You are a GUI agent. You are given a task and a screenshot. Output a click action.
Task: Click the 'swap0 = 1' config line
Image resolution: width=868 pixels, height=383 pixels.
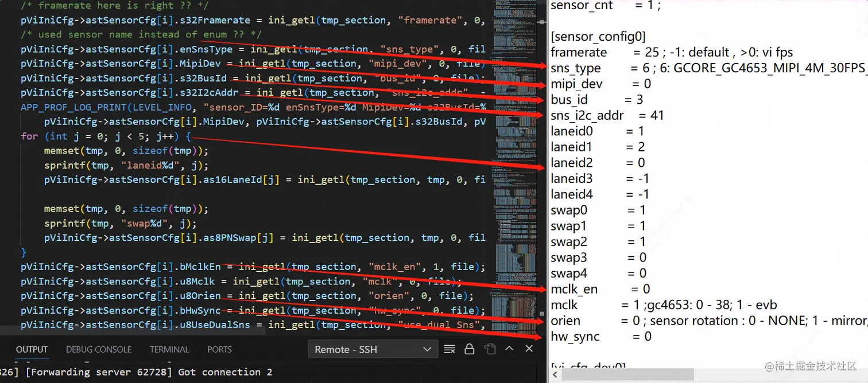(x=598, y=210)
